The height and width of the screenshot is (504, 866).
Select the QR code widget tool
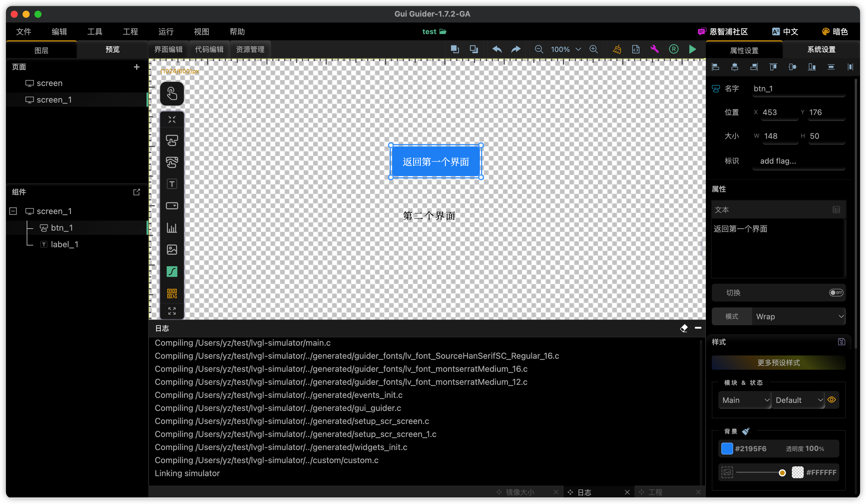(x=172, y=293)
